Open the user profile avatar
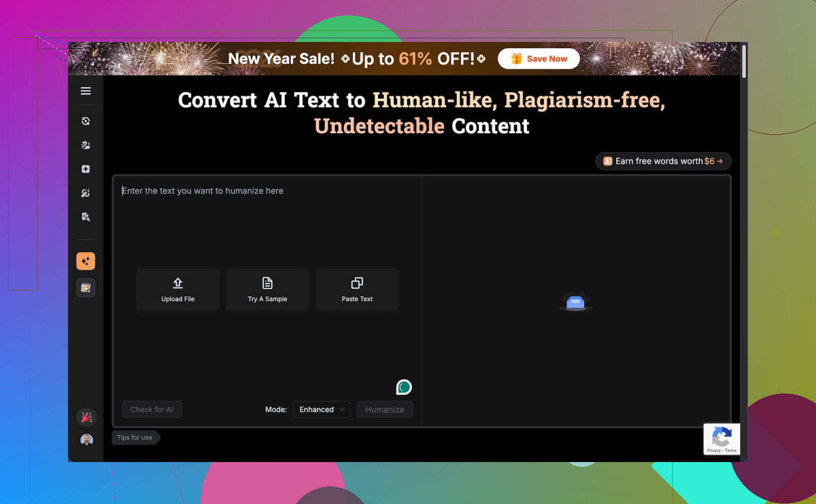Viewport: 816px width, 504px height. tap(87, 440)
